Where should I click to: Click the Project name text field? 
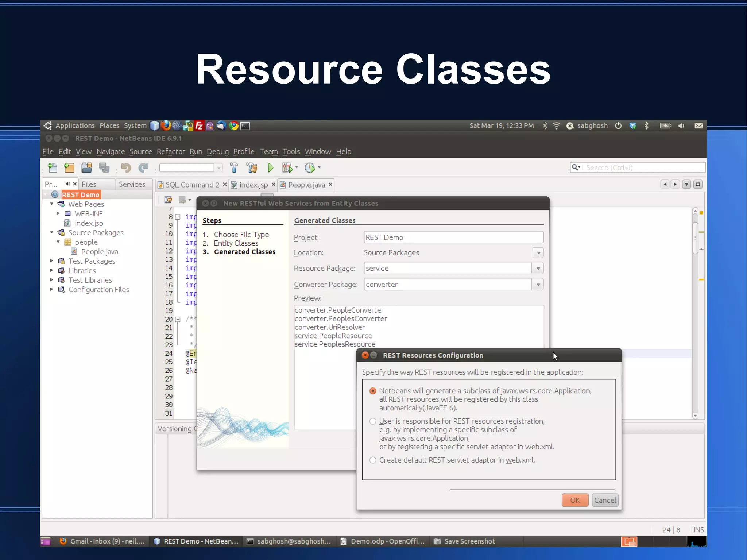click(x=453, y=237)
